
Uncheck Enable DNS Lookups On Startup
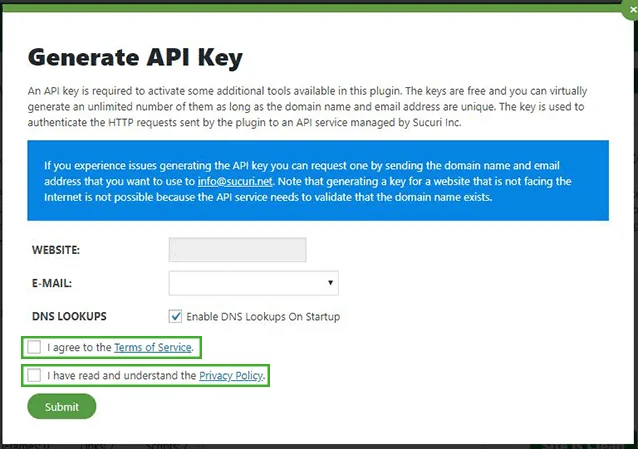click(x=175, y=316)
